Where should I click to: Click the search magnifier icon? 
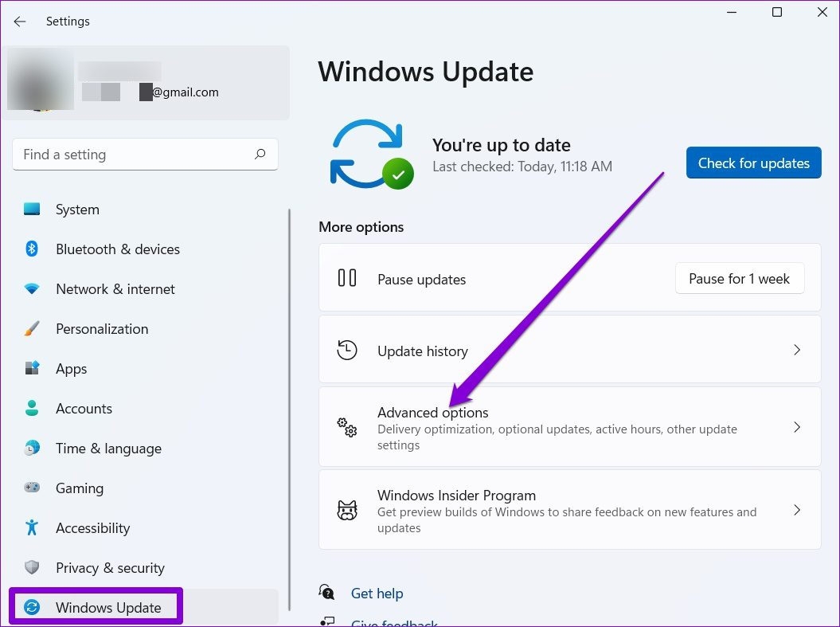[x=260, y=155]
